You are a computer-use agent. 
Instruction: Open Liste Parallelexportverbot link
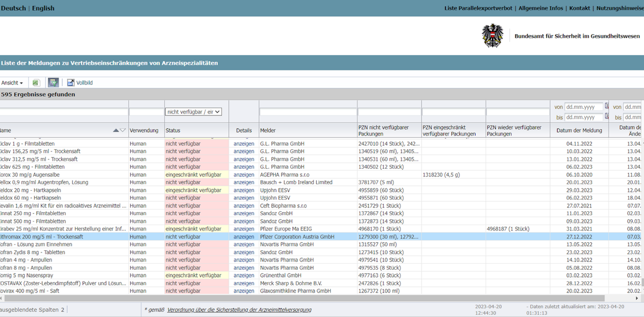[479, 8]
